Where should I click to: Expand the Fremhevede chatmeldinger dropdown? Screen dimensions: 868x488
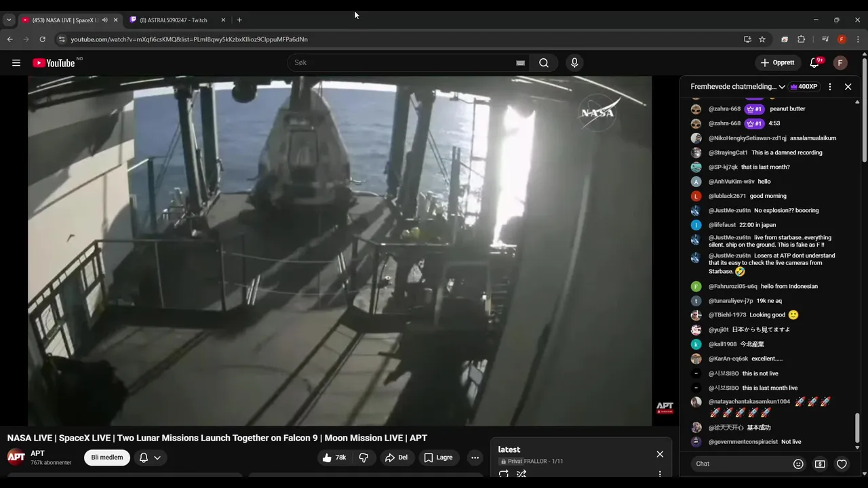(738, 87)
